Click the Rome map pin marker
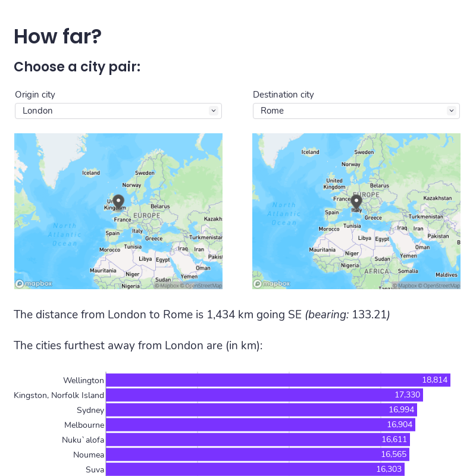Image resolution: width=476 pixels, height=476 pixels. 356,202
